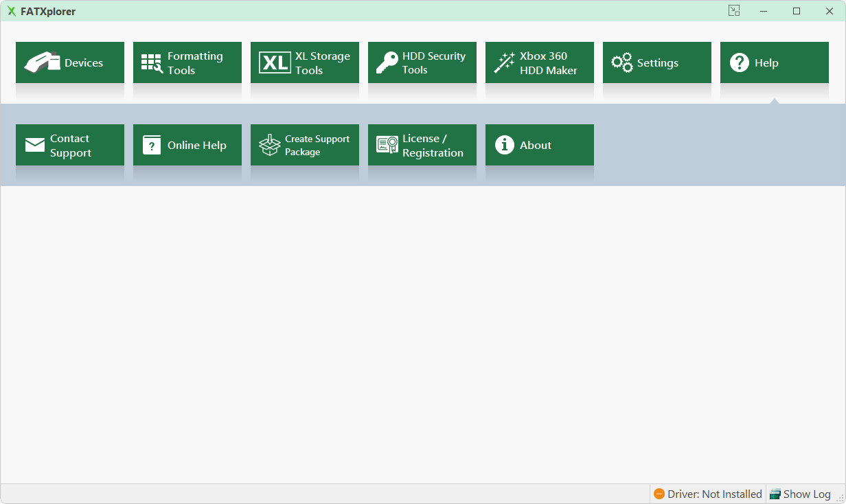This screenshot has width=846, height=504.
Task: Click the Show Log icon
Action: [x=775, y=494]
